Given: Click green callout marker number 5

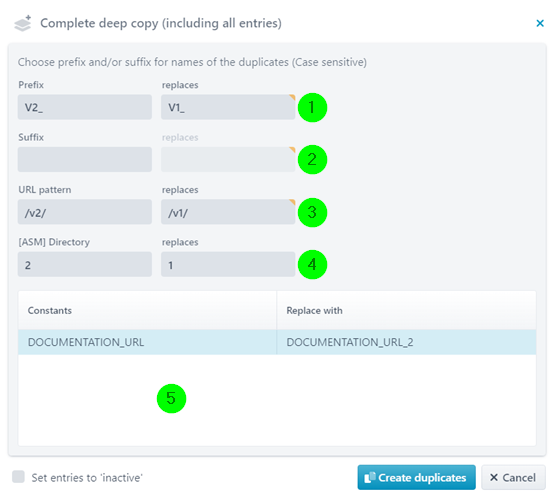Looking at the screenshot, I should pos(171,398).
